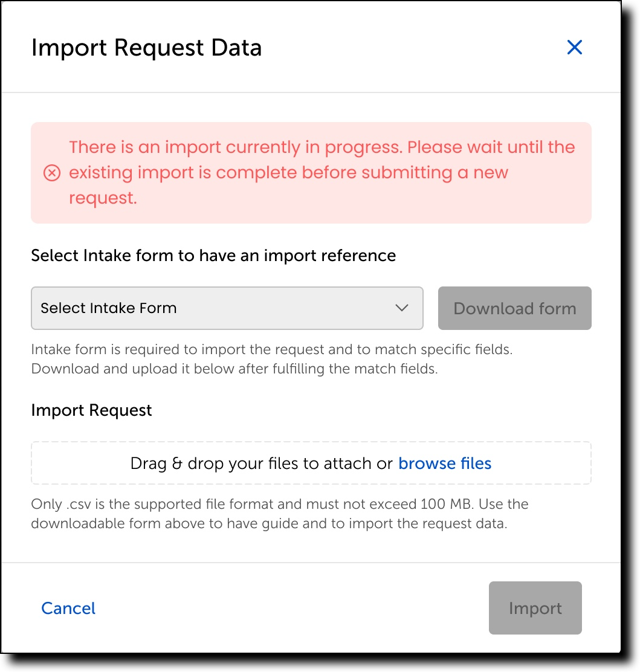Open browse files to attach a CSV
The width and height of the screenshot is (640, 672).
coord(445,463)
